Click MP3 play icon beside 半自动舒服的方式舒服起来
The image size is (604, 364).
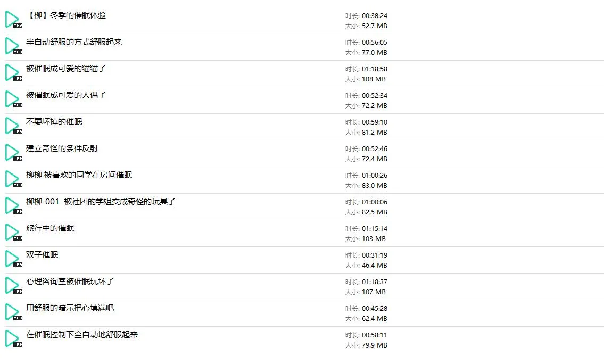[x=13, y=46]
